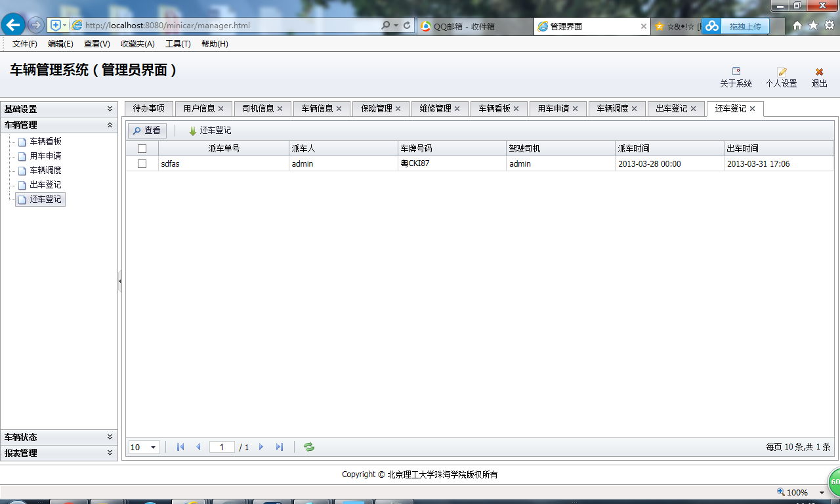Jump to first page with first-page arrow

(x=180, y=447)
